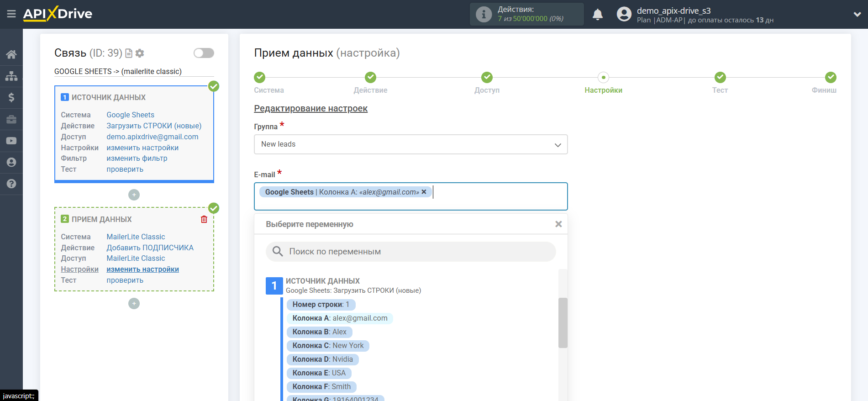868x401 pixels.
Task: Go to 'Система' step
Action: (x=269, y=90)
